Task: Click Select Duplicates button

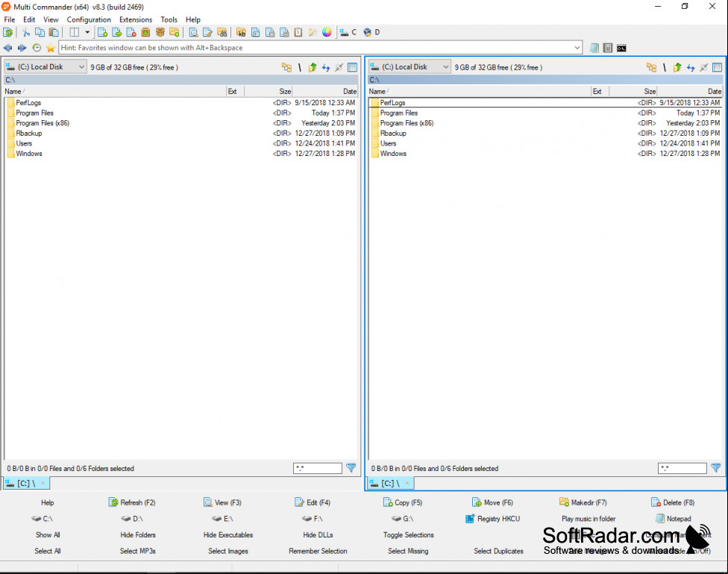Action: click(499, 551)
